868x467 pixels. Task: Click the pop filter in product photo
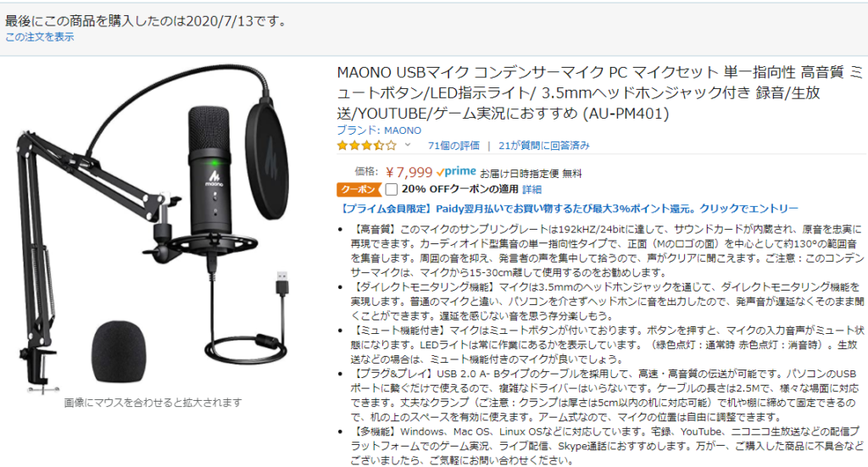tap(268, 158)
